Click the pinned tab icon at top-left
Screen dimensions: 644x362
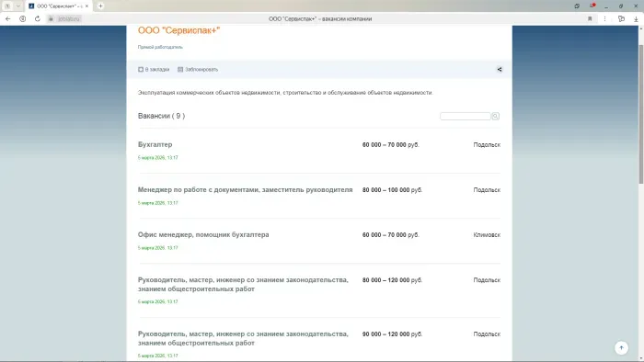(x=7, y=6)
